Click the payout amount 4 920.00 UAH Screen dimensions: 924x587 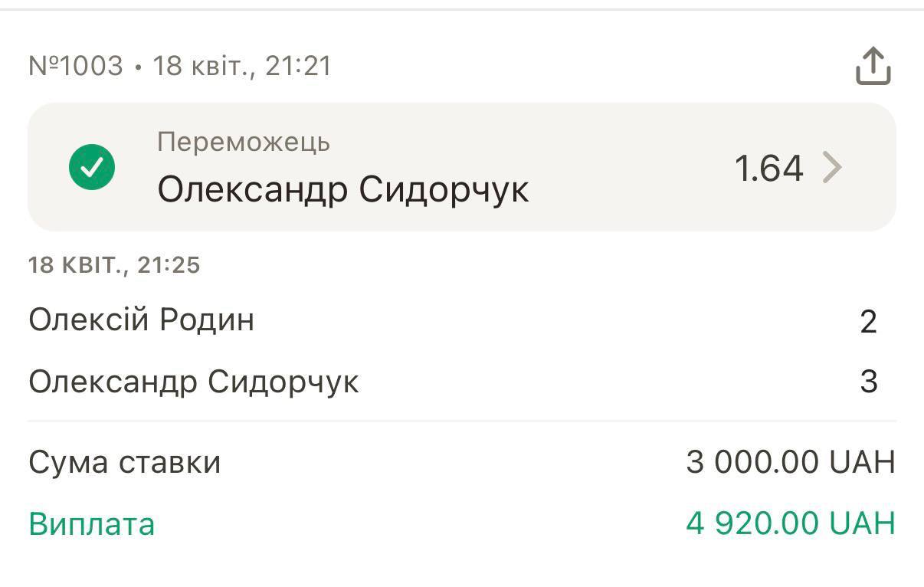(x=790, y=524)
